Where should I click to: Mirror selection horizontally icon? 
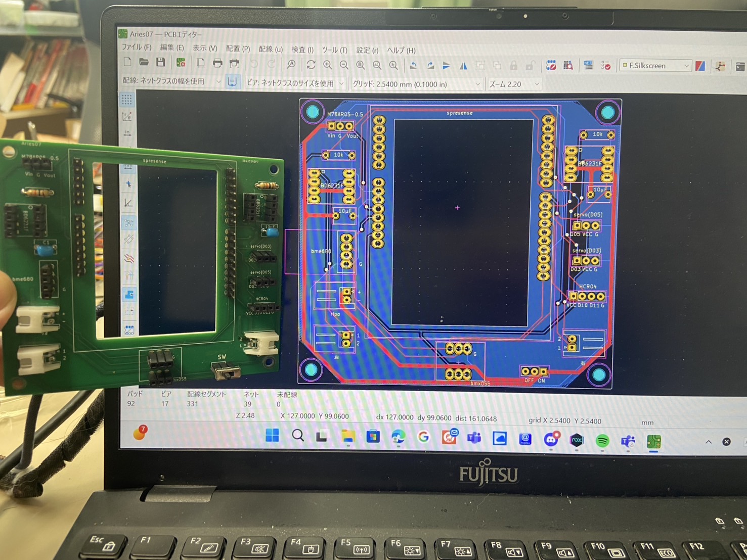463,66
